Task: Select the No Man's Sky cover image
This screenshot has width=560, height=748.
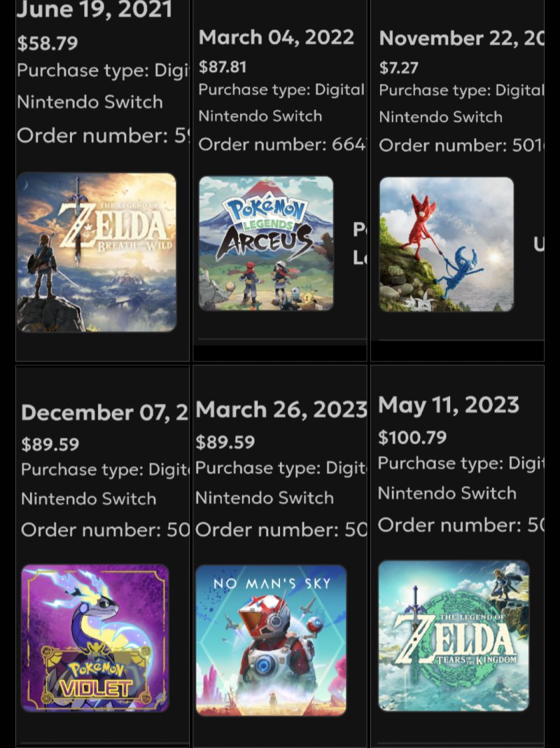Action: pos(271,640)
